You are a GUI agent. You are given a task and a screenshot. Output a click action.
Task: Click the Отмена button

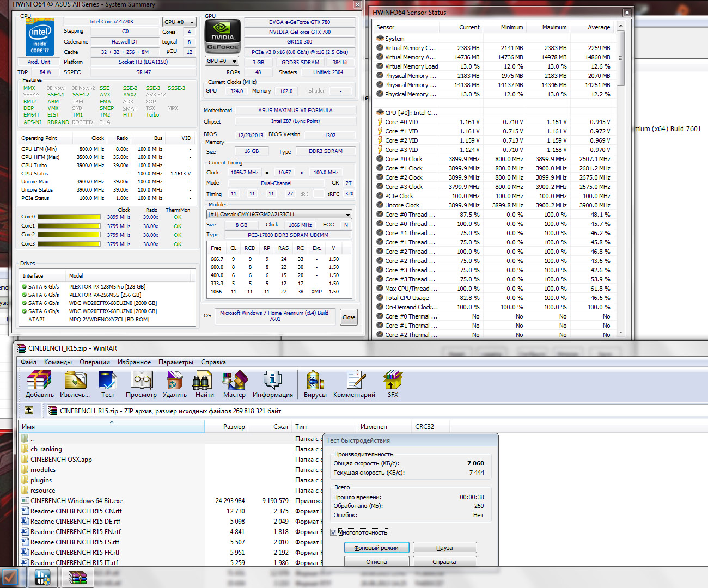(x=376, y=562)
